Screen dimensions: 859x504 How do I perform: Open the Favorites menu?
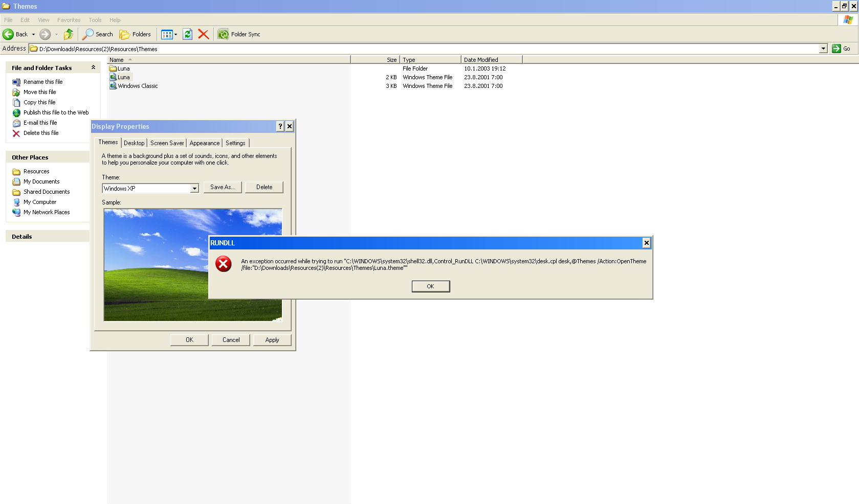click(69, 20)
